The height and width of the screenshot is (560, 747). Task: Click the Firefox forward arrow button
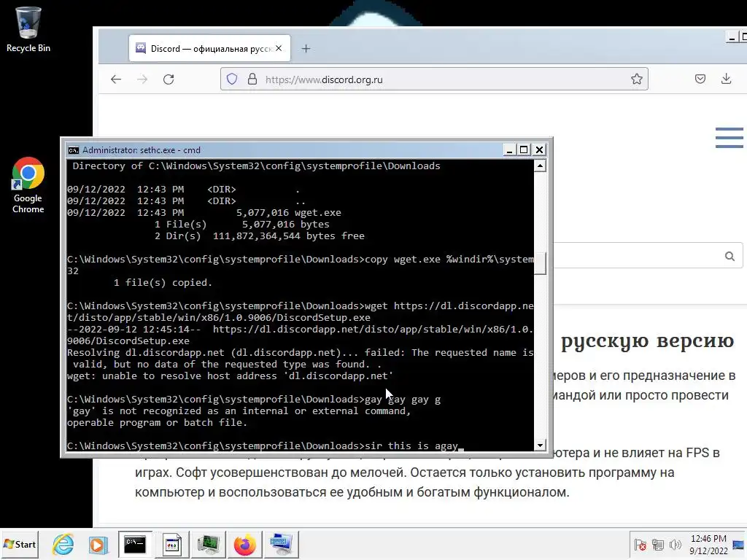(142, 79)
